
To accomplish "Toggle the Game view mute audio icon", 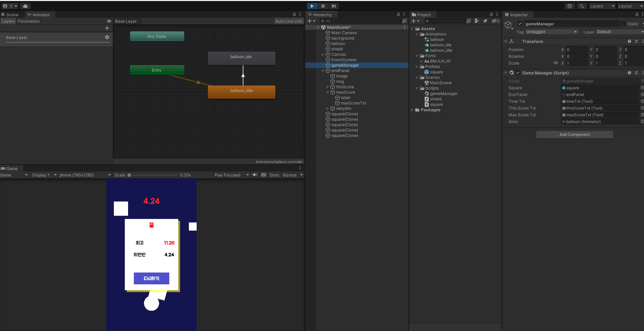I will [x=254, y=175].
